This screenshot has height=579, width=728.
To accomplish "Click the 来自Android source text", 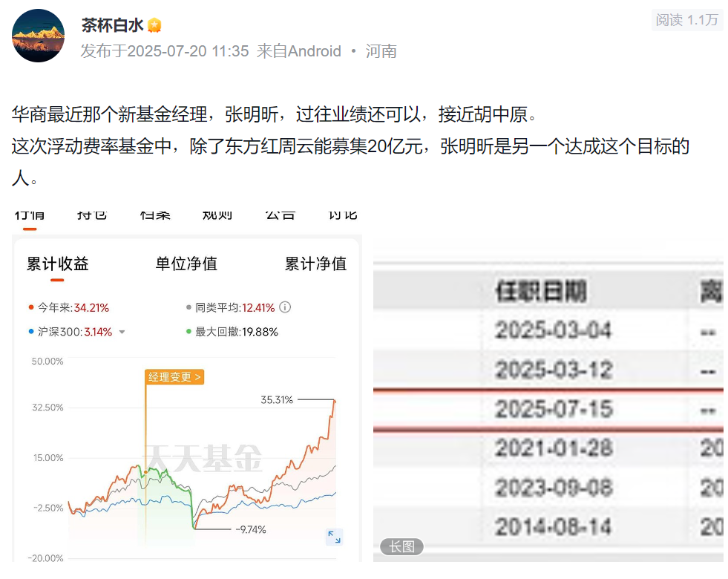I will point(298,51).
